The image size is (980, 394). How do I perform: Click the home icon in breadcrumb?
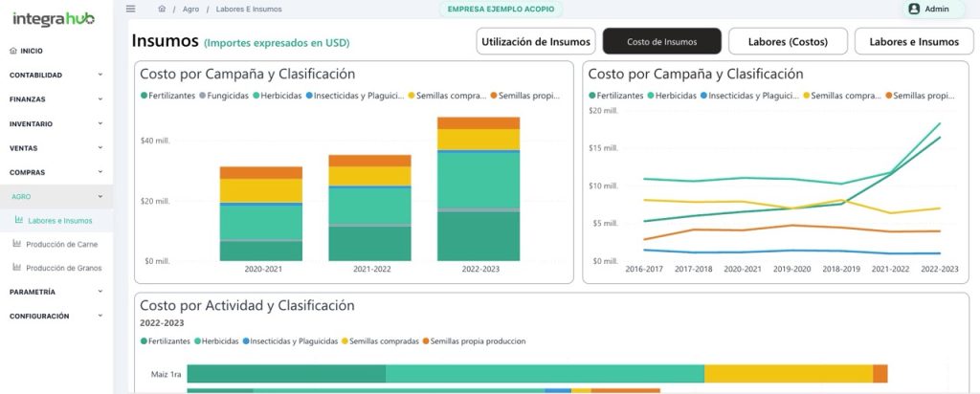pos(162,9)
